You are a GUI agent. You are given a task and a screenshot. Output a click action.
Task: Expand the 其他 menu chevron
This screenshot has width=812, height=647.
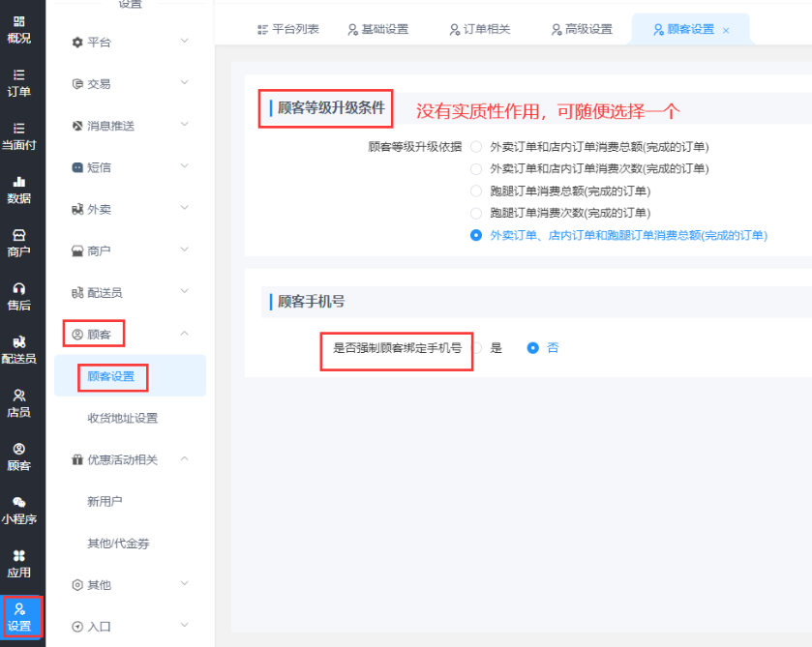click(184, 583)
